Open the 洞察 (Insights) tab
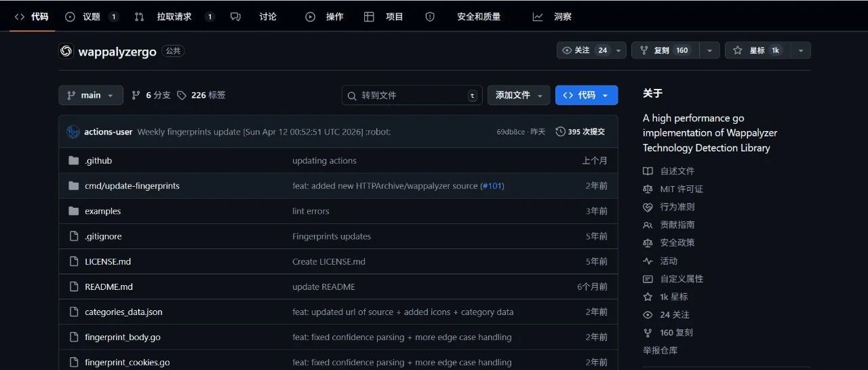This screenshot has height=370, width=868. click(553, 16)
